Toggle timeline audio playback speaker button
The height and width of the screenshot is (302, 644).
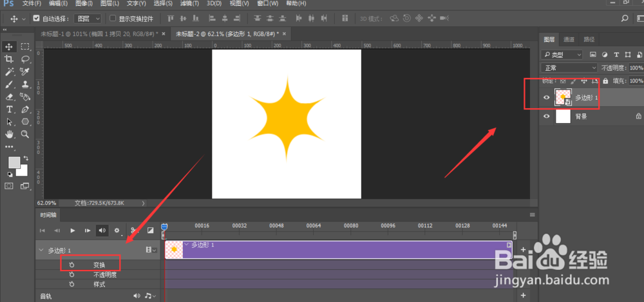pos(102,231)
